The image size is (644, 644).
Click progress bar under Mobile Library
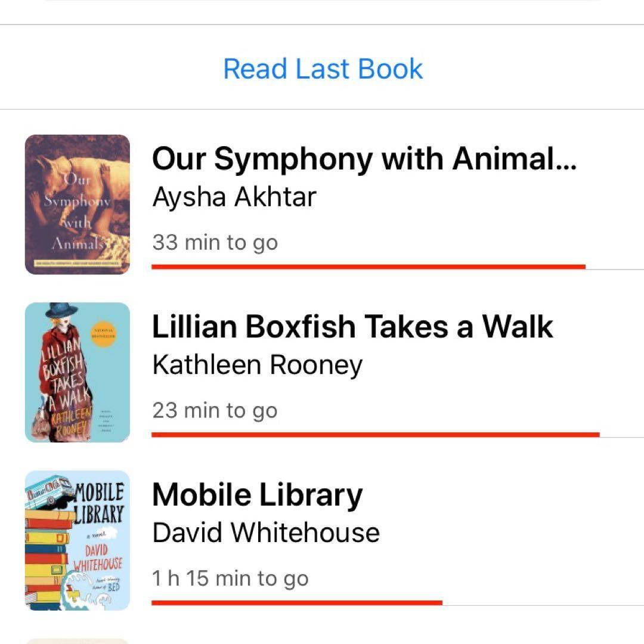tap(297, 603)
